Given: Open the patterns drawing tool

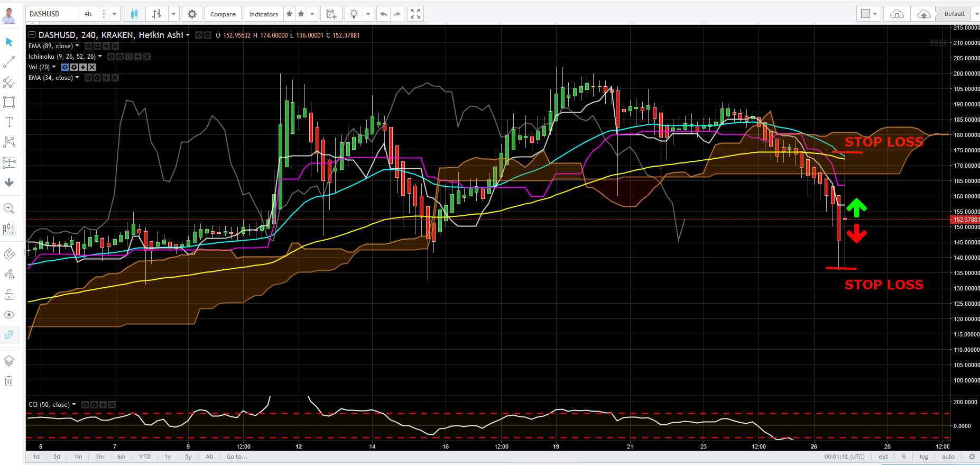Looking at the screenshot, I should point(9,142).
